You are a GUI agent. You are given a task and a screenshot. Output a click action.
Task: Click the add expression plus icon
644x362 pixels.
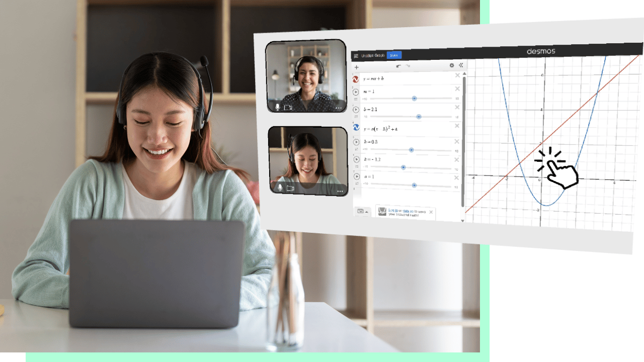[x=357, y=67]
